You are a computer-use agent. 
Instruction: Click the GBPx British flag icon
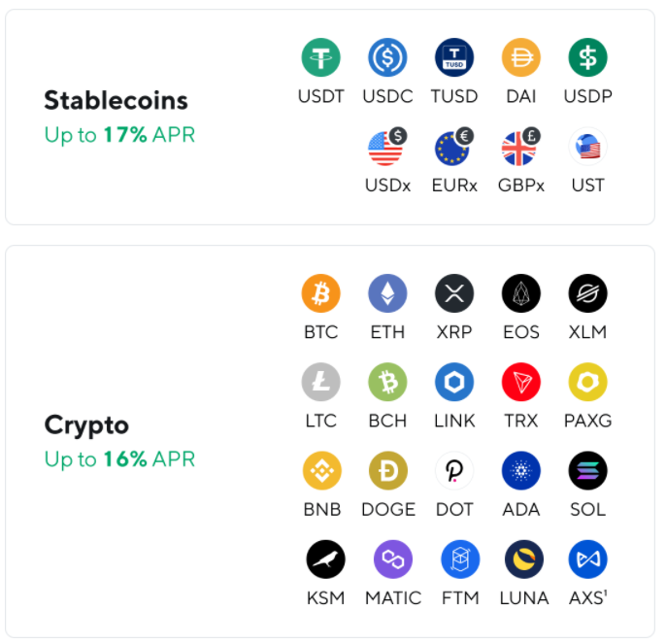[x=520, y=147]
